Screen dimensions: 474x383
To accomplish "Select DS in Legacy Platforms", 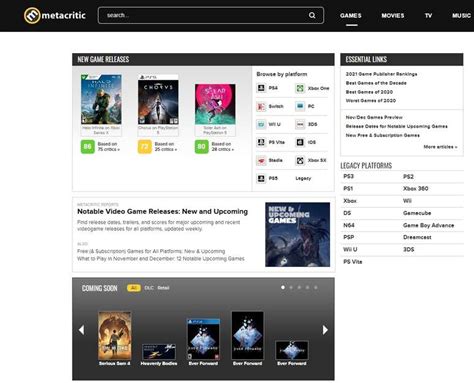I will (x=347, y=213).
